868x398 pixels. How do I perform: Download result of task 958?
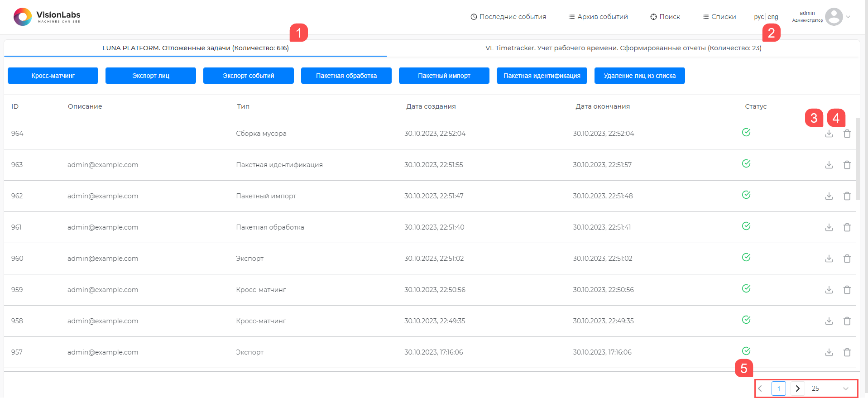click(x=829, y=321)
